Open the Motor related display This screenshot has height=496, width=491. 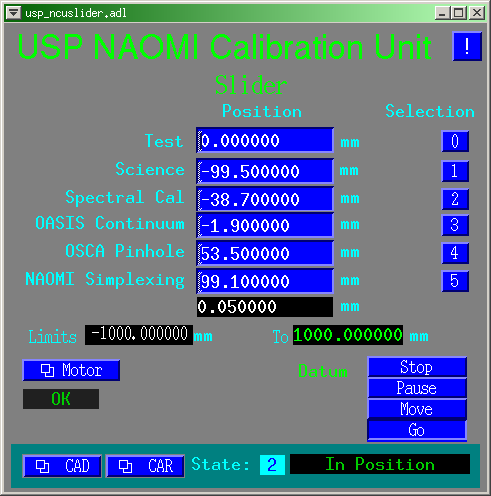click(71, 370)
